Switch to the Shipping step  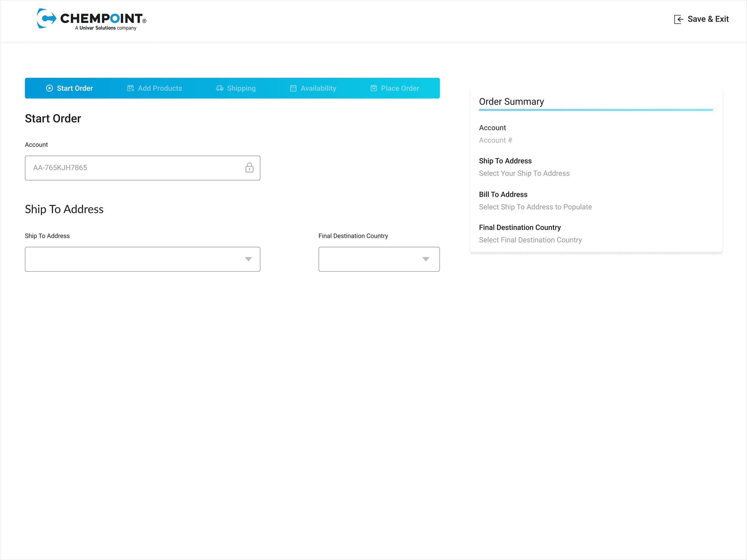pos(236,88)
